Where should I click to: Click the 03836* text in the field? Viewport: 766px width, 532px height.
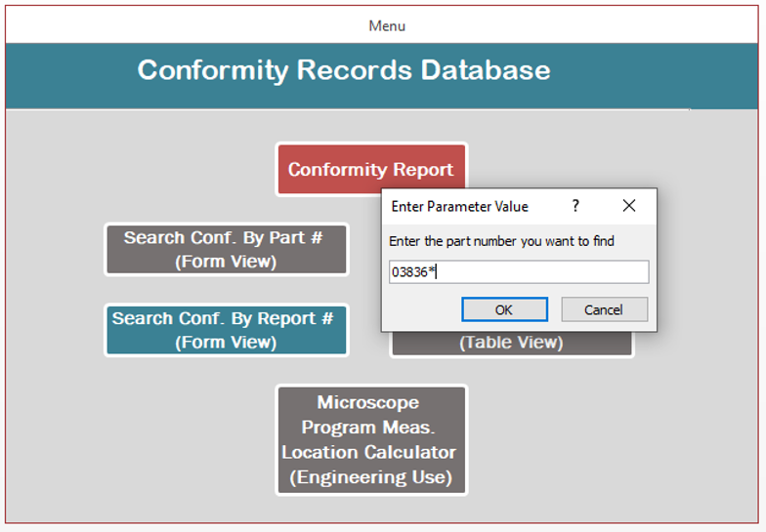tap(414, 272)
